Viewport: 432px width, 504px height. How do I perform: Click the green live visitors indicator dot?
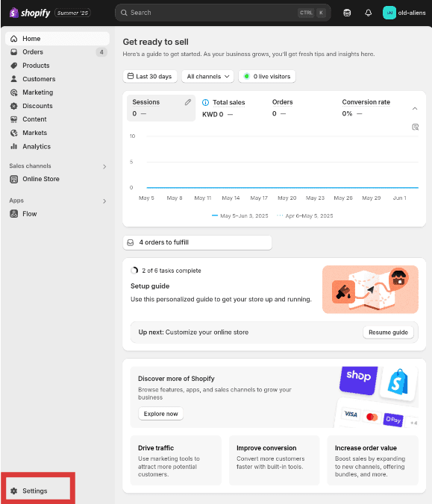pyautogui.click(x=247, y=77)
